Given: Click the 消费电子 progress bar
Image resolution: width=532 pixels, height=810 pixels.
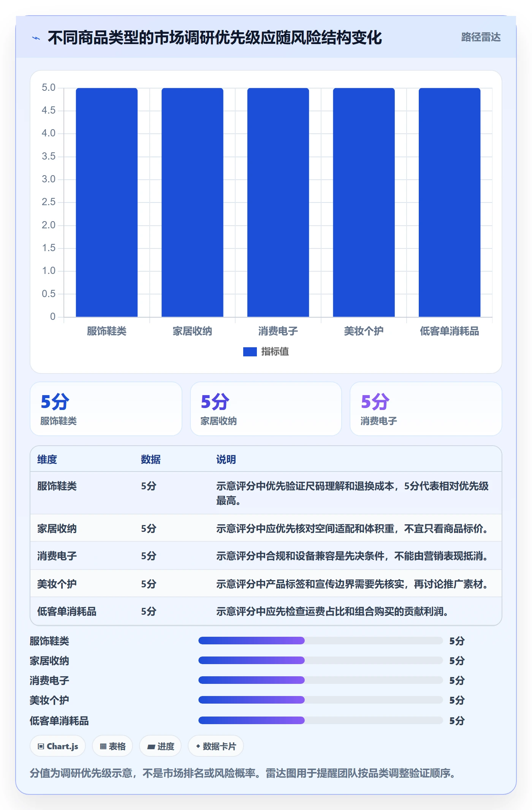Looking at the screenshot, I should (x=320, y=680).
